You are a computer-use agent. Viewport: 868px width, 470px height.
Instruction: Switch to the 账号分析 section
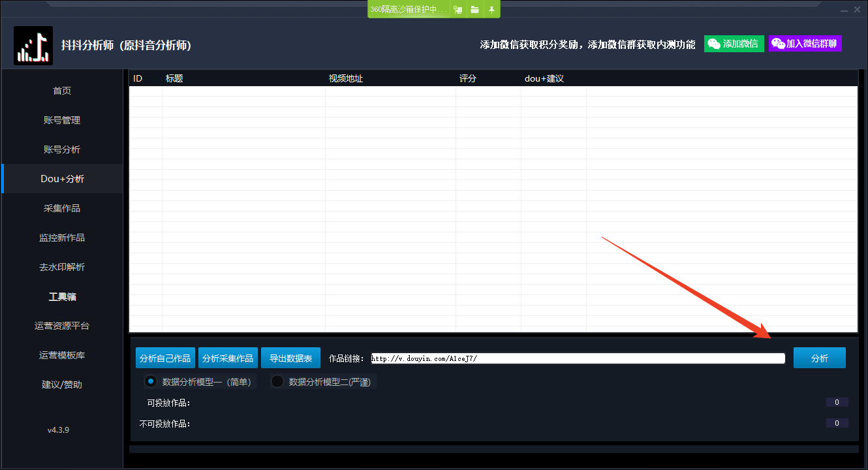61,149
